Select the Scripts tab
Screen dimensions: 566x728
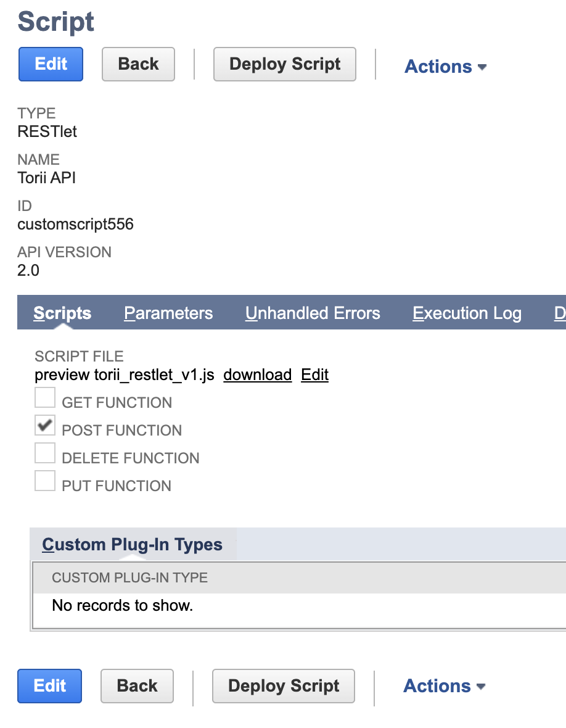pyautogui.click(x=62, y=313)
